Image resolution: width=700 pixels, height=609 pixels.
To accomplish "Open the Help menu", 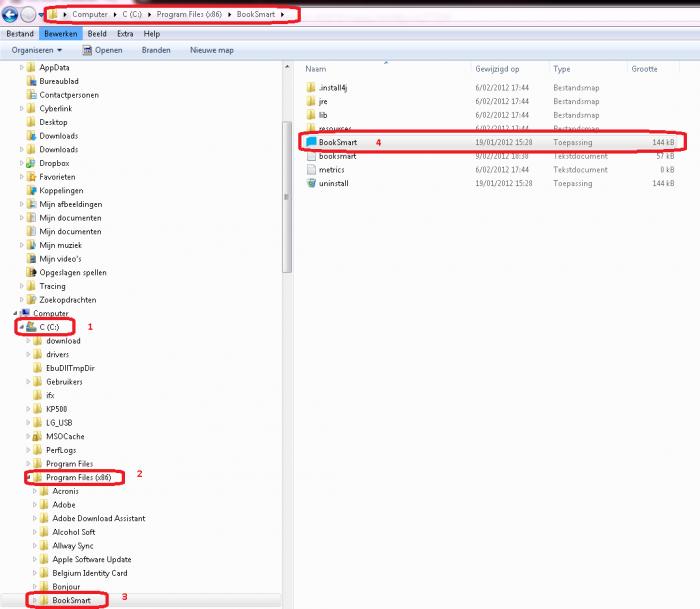I will pos(151,33).
